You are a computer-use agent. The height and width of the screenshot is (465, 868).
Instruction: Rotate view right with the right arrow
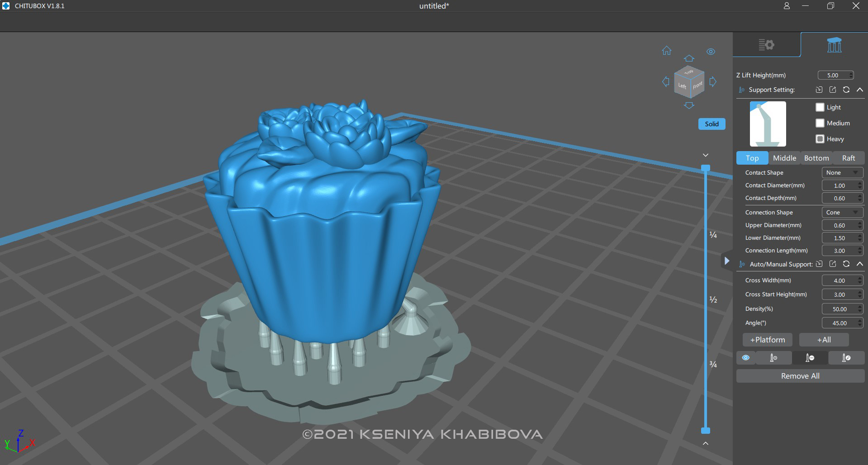pos(713,82)
